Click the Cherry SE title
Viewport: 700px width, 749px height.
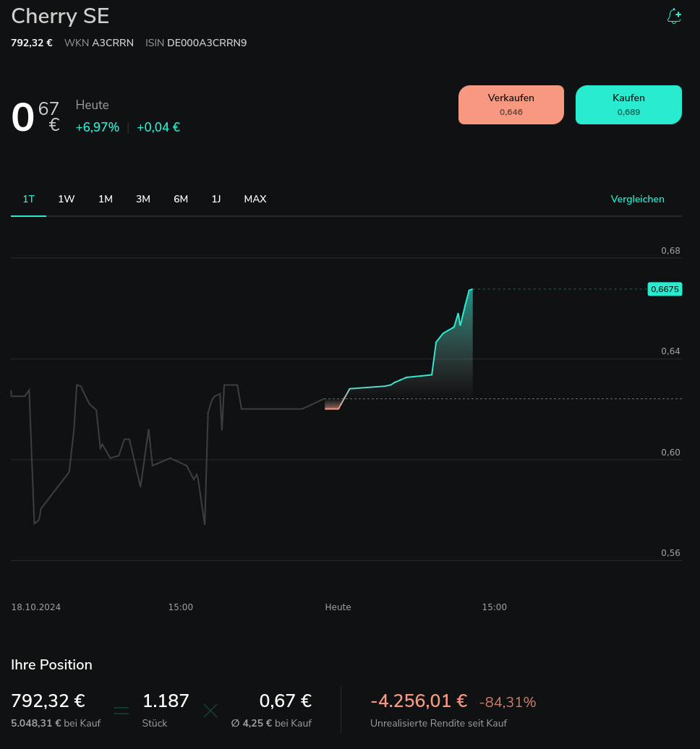tap(60, 16)
